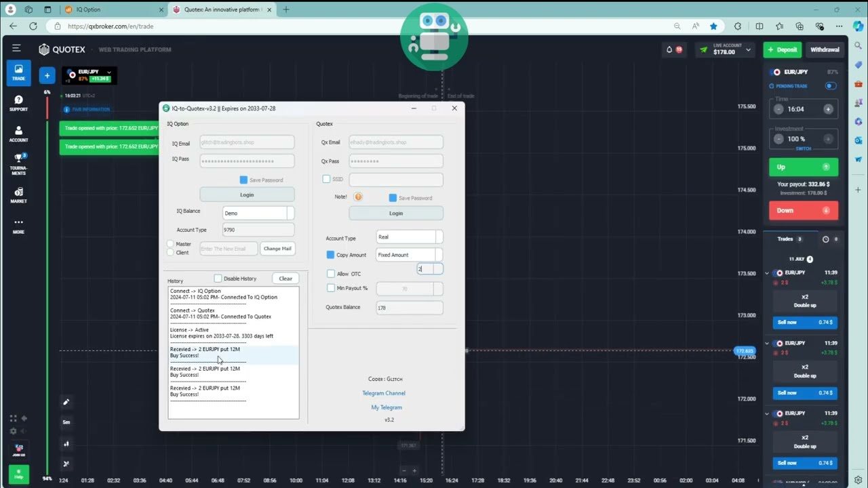868x488 pixels.
Task: Open the Copilot sidebar icon
Action: pos(859,26)
